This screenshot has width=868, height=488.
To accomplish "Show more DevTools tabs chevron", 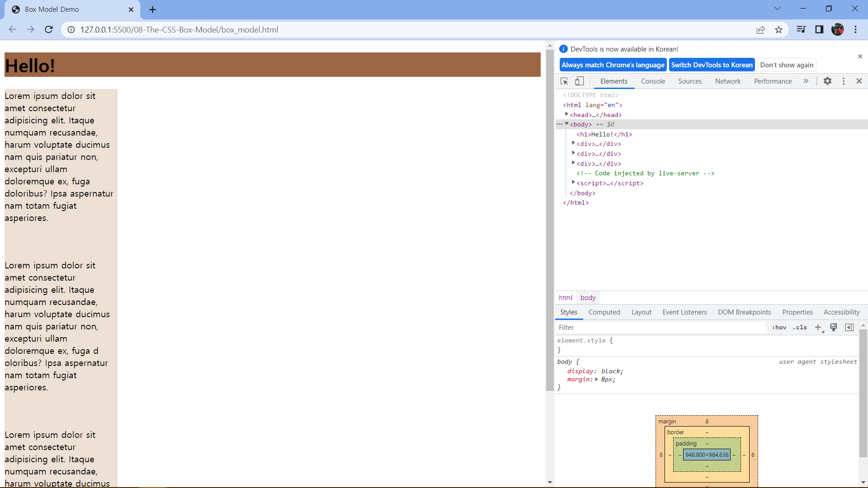I will [806, 81].
